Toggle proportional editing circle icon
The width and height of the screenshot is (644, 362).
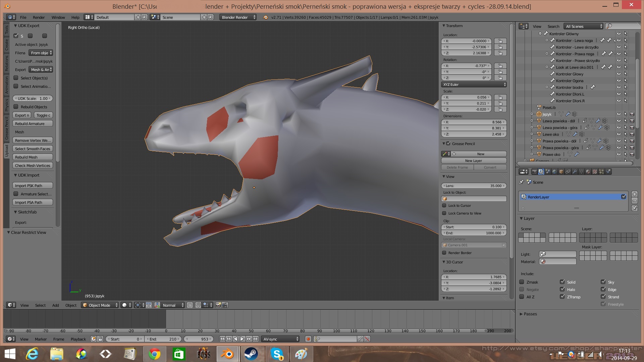[x=190, y=305]
